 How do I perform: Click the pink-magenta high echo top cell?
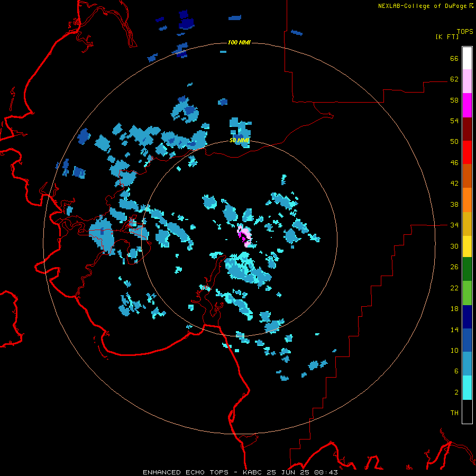245,236
